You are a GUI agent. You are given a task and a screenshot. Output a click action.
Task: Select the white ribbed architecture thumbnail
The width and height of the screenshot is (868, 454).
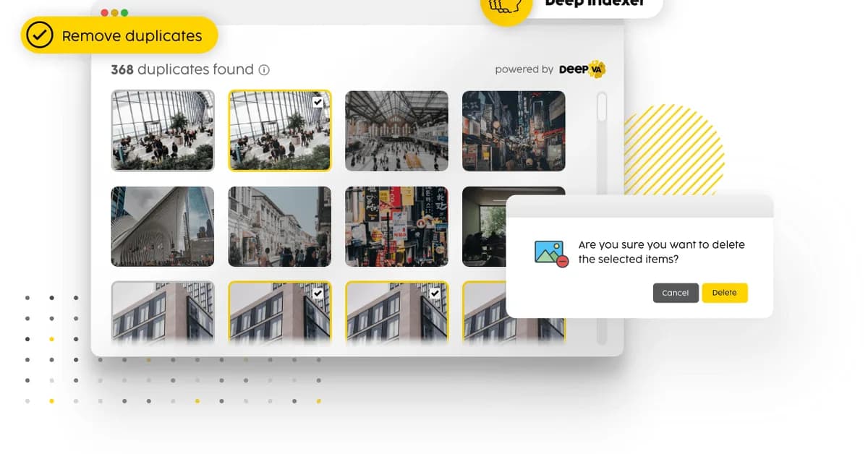point(163,226)
